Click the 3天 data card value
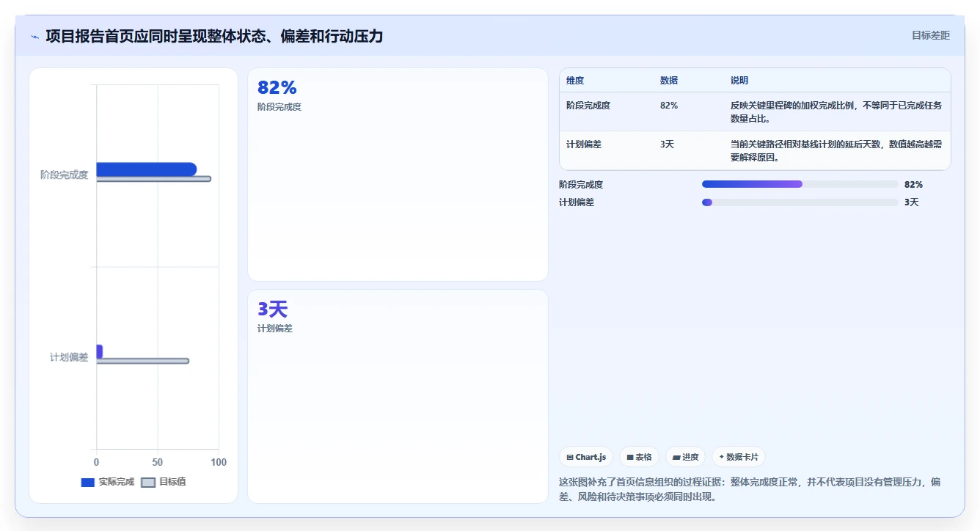 272,310
